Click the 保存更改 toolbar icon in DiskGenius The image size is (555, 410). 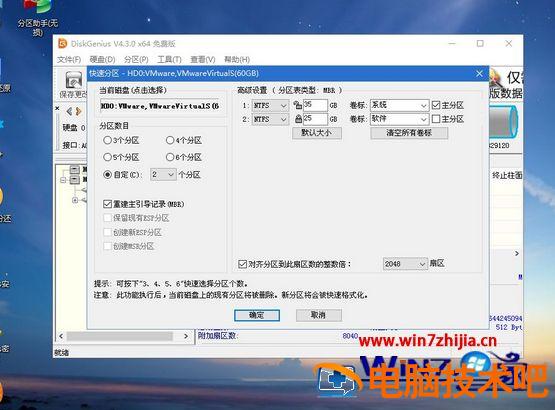[x=73, y=84]
